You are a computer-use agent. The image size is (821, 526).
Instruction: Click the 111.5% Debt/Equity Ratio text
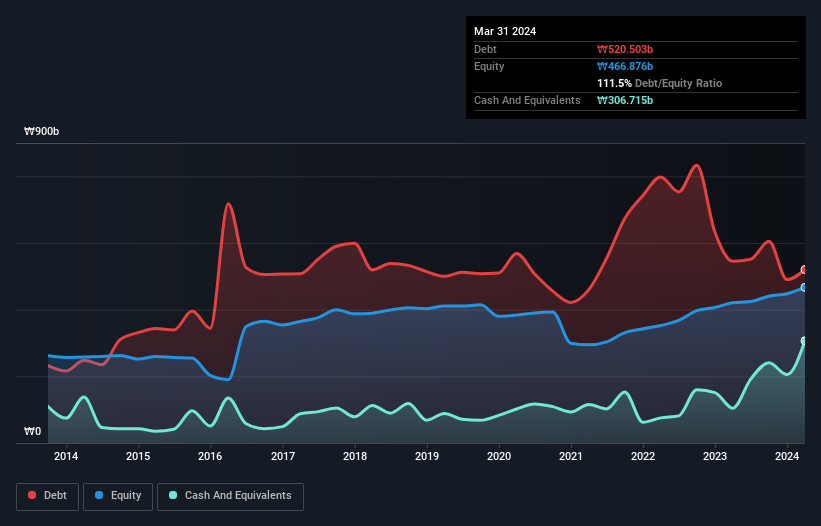(x=660, y=83)
